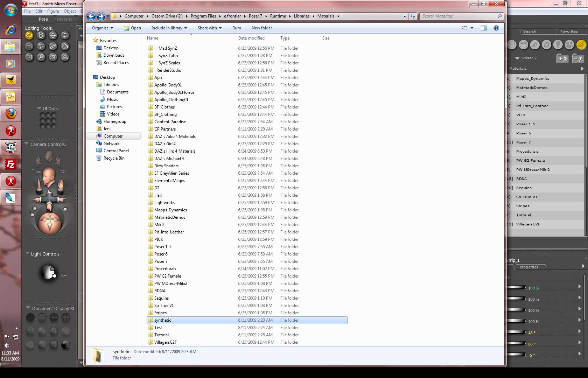Collapse the UI Dots panel triangle
Image resolution: width=588 pixels, height=378 pixels.
[x=39, y=108]
